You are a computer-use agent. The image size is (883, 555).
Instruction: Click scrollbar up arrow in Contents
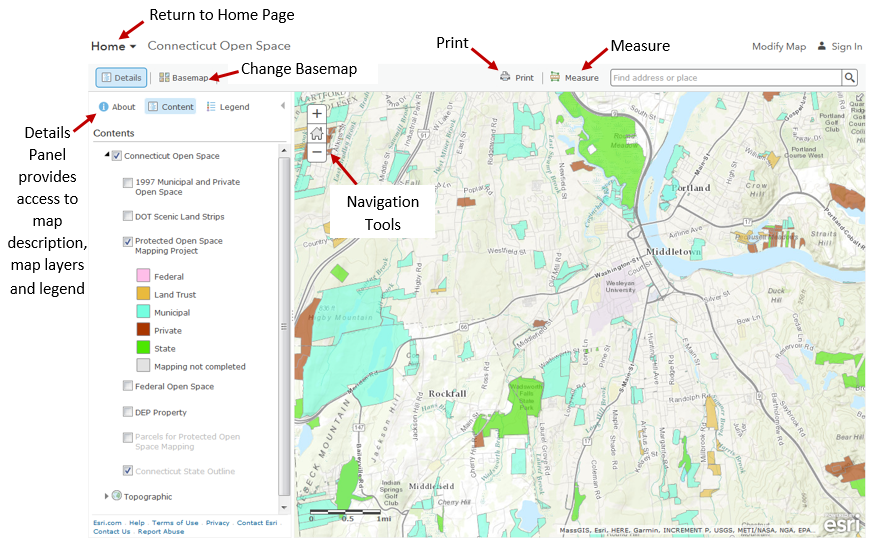click(x=284, y=150)
